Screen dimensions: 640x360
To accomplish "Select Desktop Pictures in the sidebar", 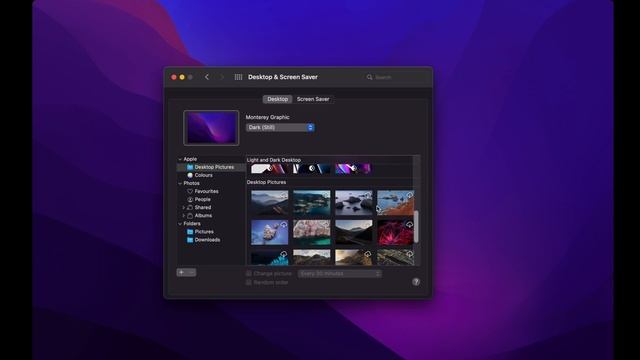I will coord(211,167).
